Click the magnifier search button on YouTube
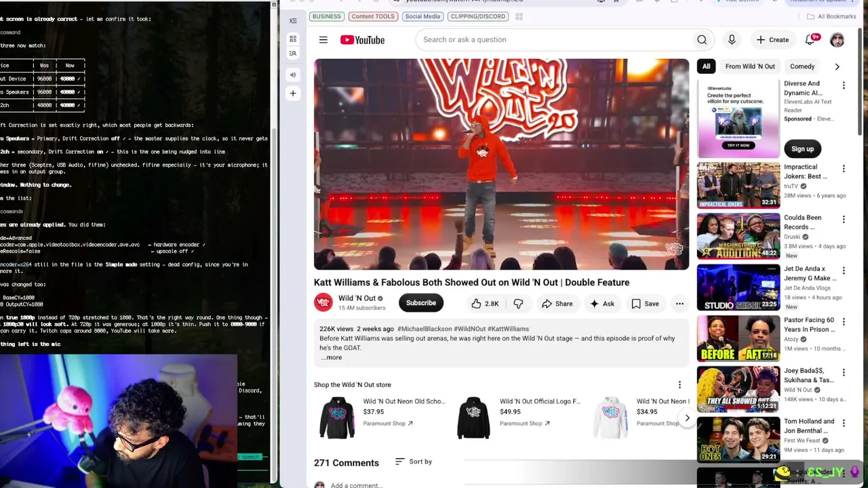This screenshot has height=488, width=868. tap(702, 40)
